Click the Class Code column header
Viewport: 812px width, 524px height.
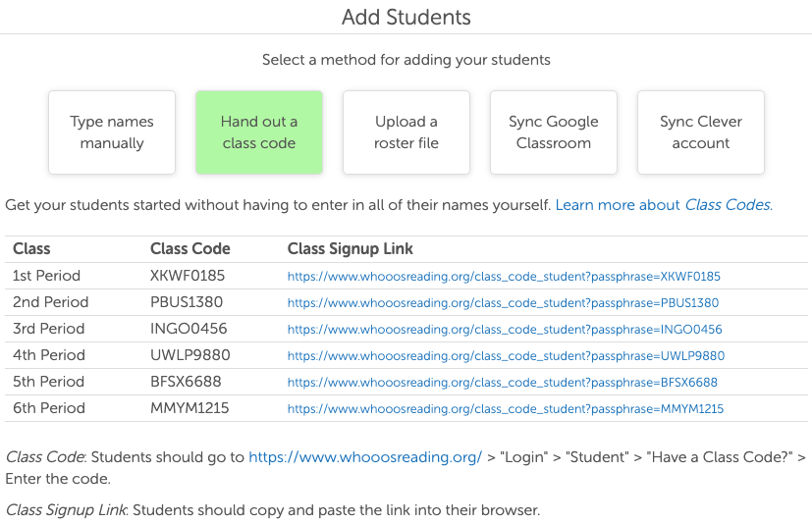[x=190, y=249]
